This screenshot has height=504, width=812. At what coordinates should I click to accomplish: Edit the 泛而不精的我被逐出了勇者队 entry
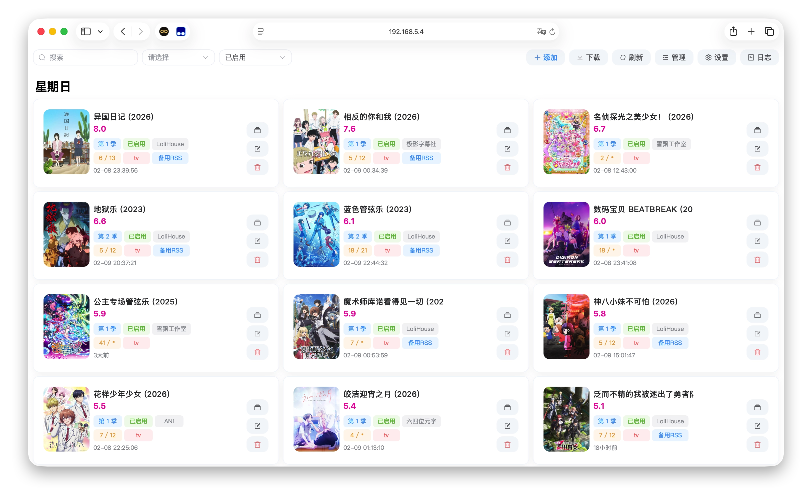pyautogui.click(x=757, y=426)
